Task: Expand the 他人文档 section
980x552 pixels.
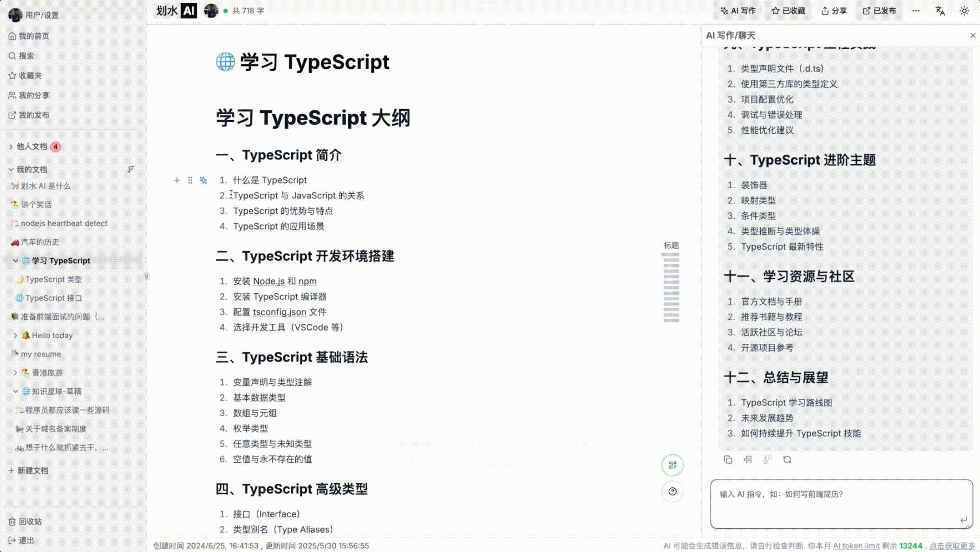Action: (11, 147)
